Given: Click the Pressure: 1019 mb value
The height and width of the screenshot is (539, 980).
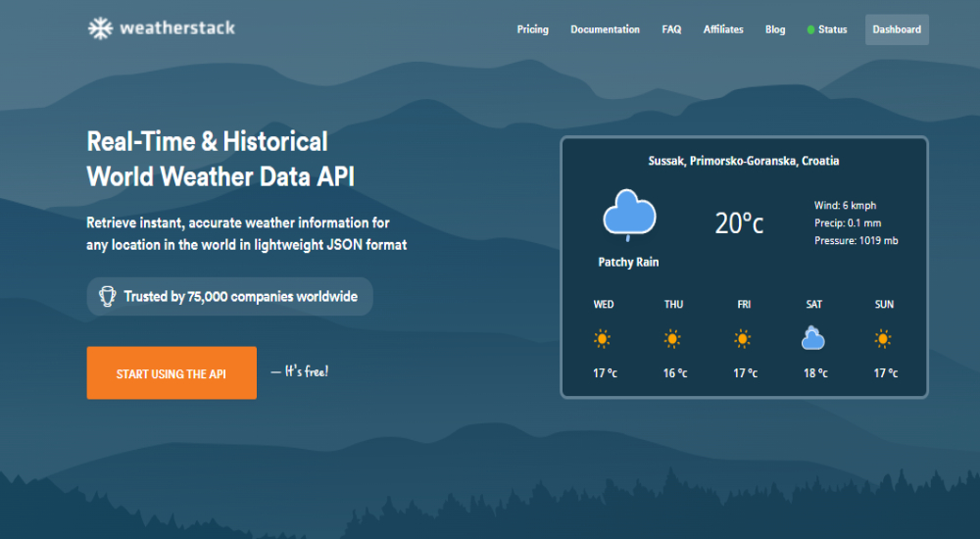Looking at the screenshot, I should [857, 240].
